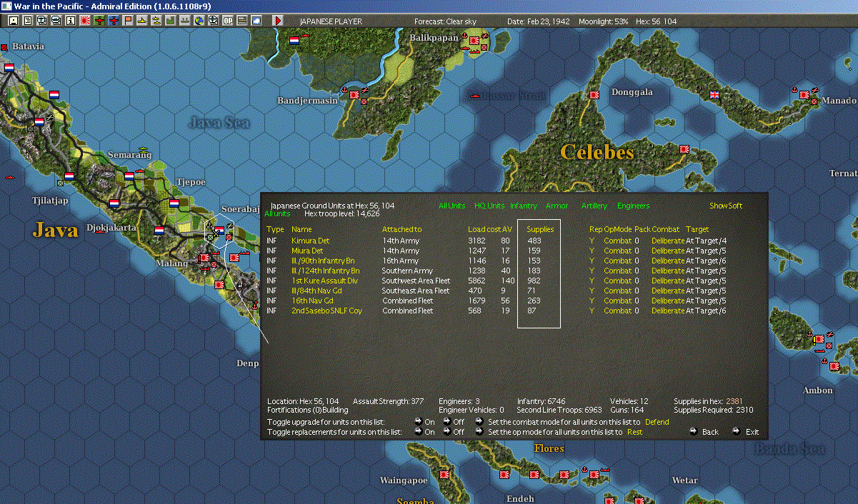Open the Kimura Det unit

311,241
